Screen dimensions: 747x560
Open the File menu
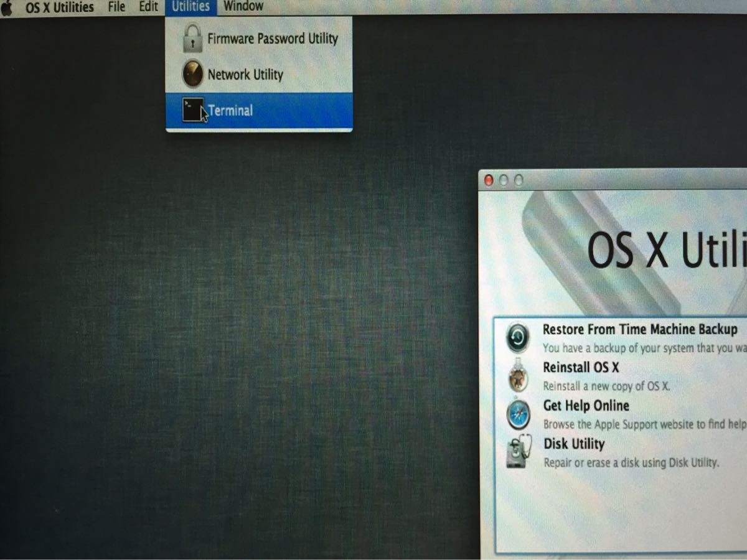(116, 7)
